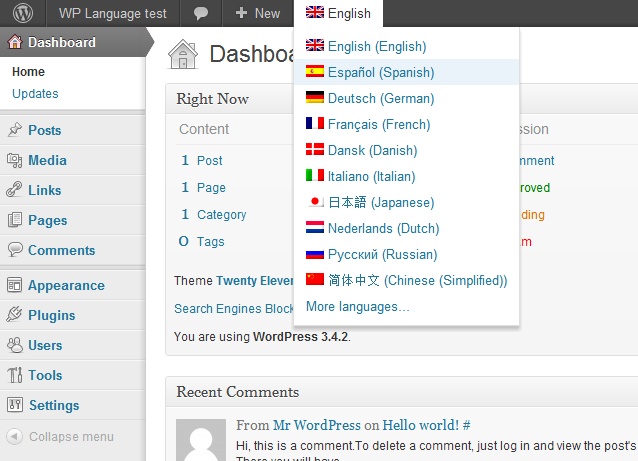Click the # comment permalink
Screen dimensions: 638x461
coord(466,425)
